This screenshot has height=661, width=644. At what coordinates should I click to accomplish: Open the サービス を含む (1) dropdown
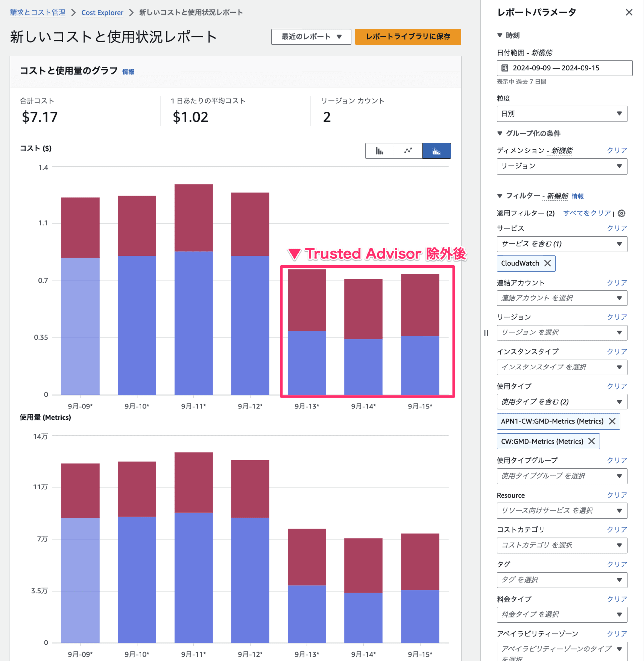(x=562, y=244)
